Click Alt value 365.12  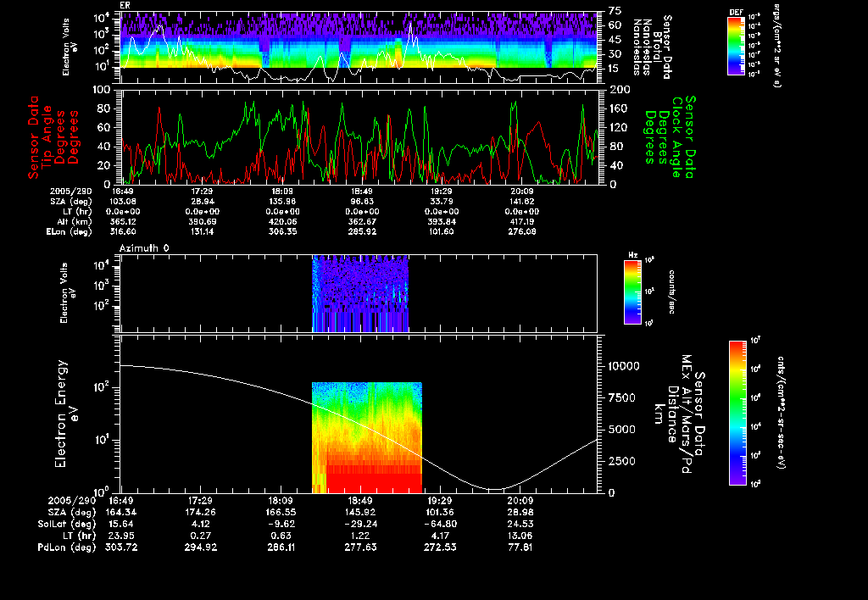[123, 221]
